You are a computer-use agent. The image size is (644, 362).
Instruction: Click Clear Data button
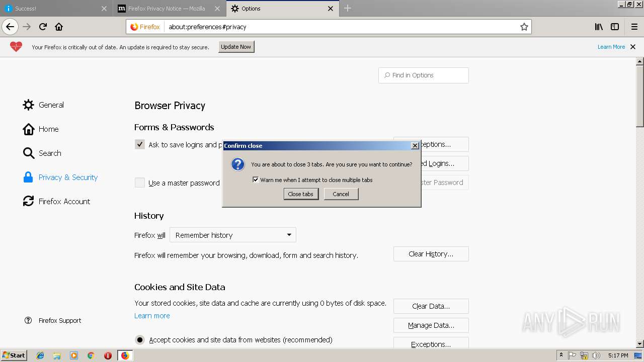click(x=431, y=306)
